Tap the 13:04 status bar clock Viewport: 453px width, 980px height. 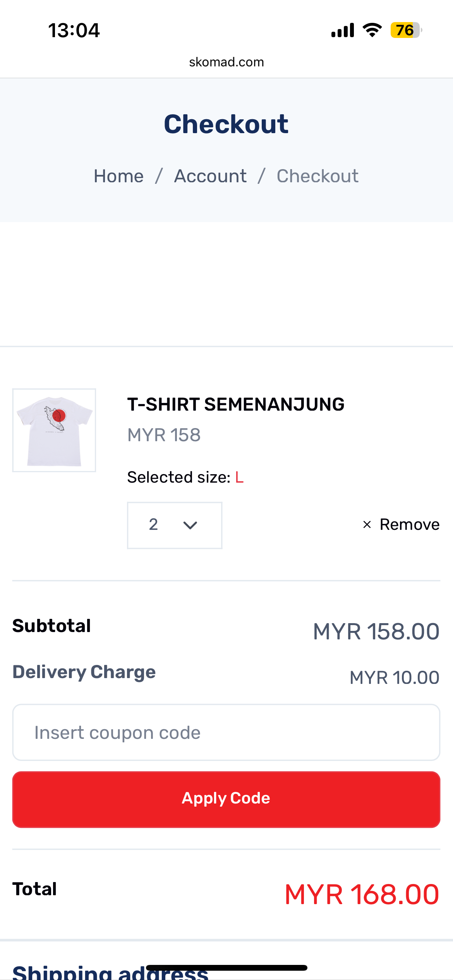(74, 30)
